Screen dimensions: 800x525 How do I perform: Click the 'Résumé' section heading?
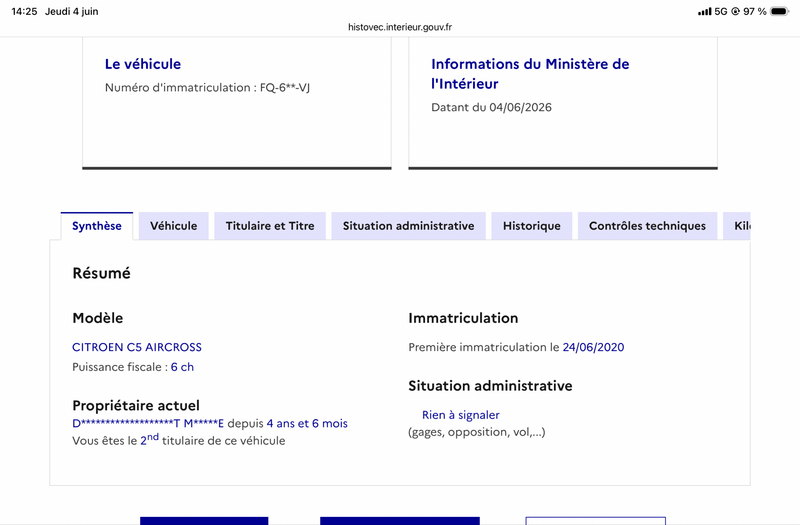102,273
